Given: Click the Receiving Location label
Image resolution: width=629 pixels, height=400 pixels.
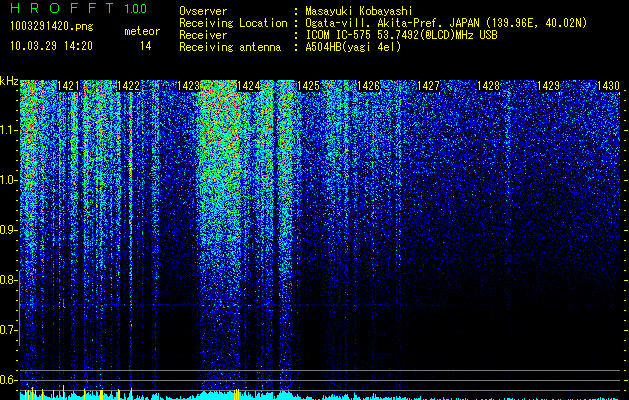Looking at the screenshot, I should point(233,23).
